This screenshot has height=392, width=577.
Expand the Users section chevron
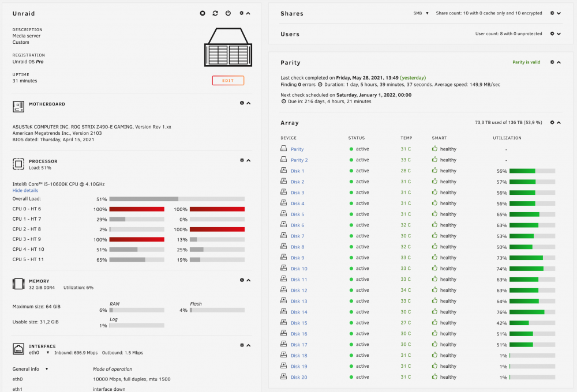point(559,34)
